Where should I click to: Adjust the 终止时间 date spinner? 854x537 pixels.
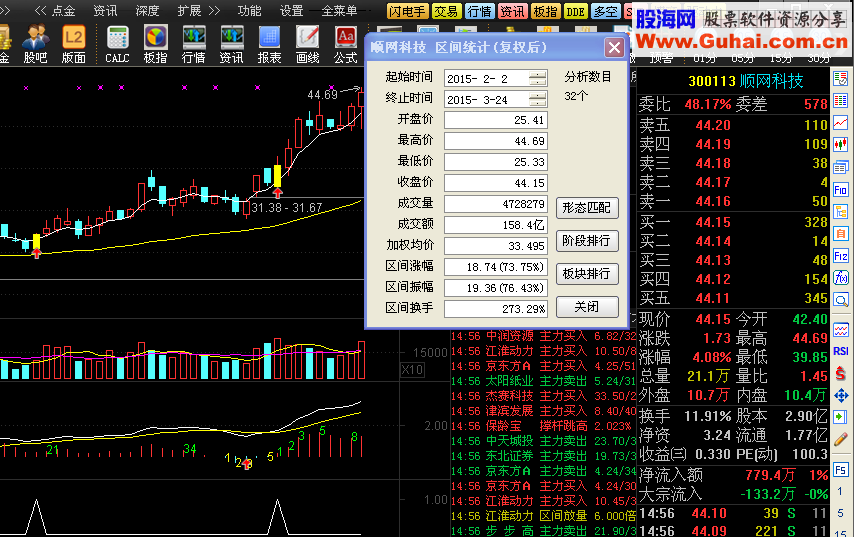[538, 99]
